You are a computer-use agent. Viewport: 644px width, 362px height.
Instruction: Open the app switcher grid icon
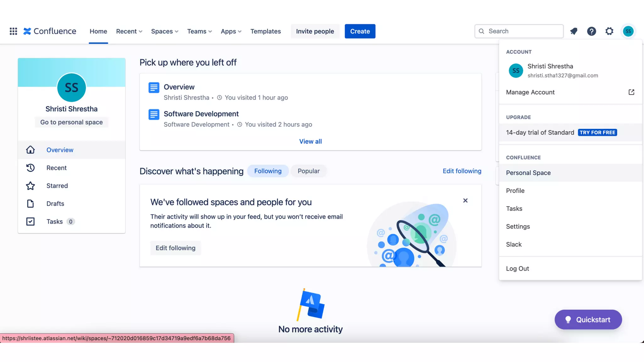click(x=13, y=31)
